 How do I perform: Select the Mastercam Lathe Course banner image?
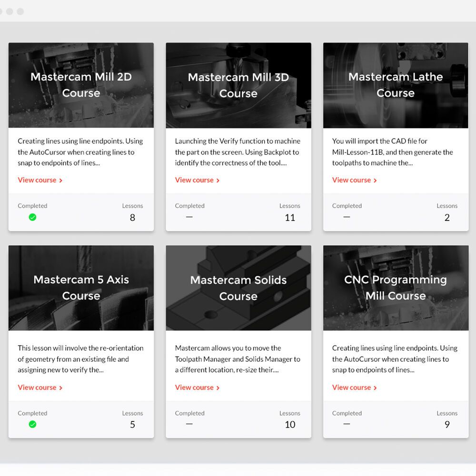pos(396,85)
